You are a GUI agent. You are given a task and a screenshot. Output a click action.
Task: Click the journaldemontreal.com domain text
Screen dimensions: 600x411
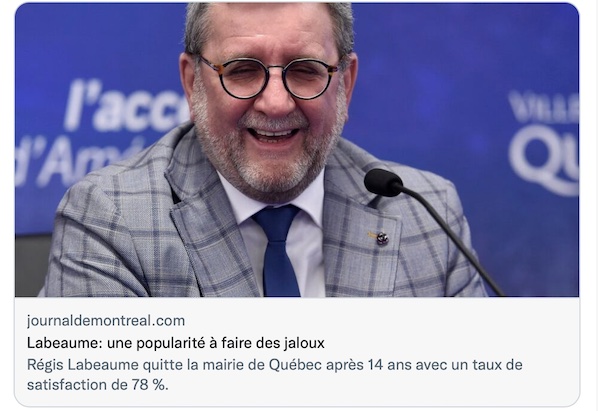click(106, 321)
